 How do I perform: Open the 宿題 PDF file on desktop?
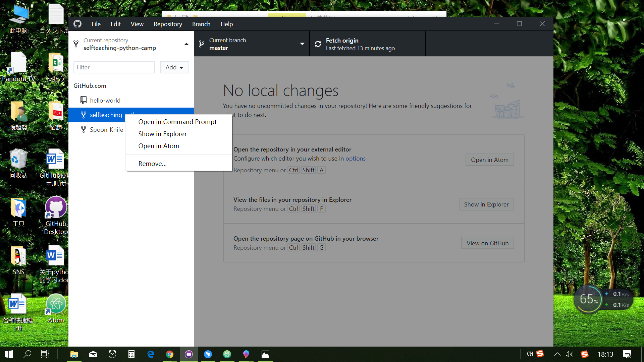coord(56,116)
